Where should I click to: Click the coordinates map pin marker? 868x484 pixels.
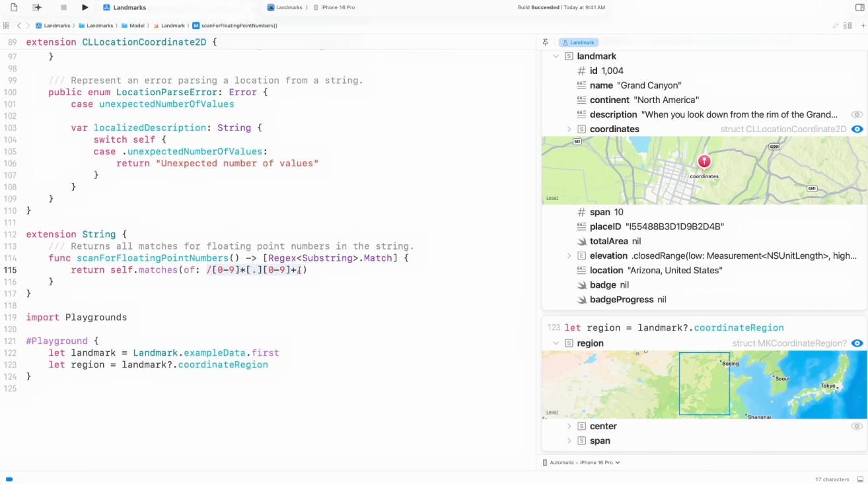click(x=704, y=162)
